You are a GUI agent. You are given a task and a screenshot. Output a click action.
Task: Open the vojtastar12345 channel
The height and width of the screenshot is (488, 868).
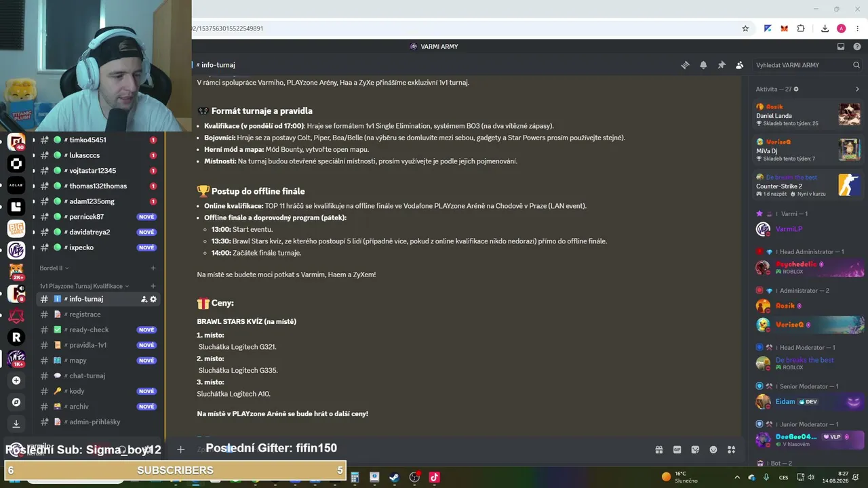pos(98,171)
